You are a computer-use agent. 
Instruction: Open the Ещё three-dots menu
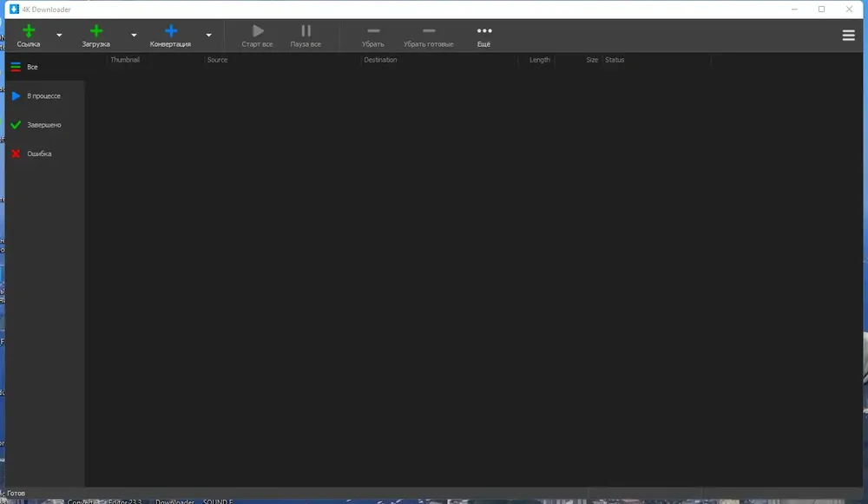(x=483, y=36)
